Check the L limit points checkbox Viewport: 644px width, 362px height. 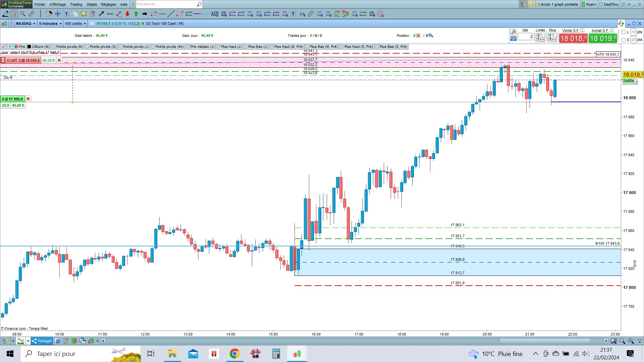624,32
